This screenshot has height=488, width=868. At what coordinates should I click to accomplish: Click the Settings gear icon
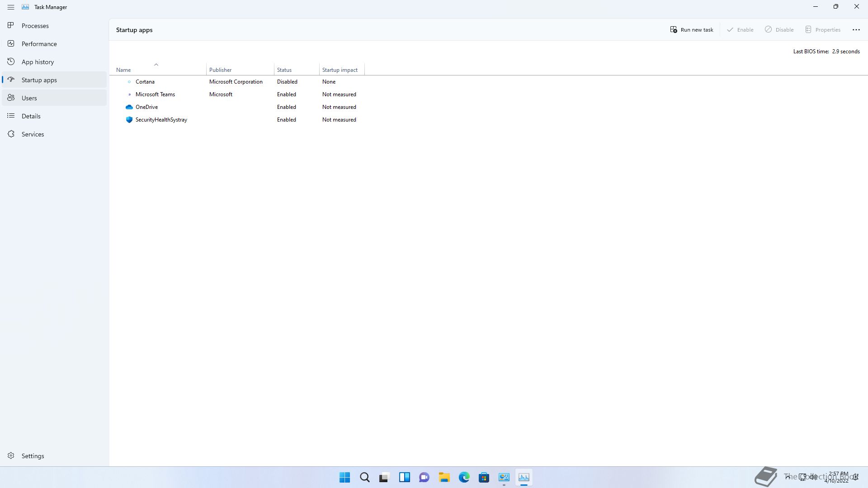click(x=11, y=455)
